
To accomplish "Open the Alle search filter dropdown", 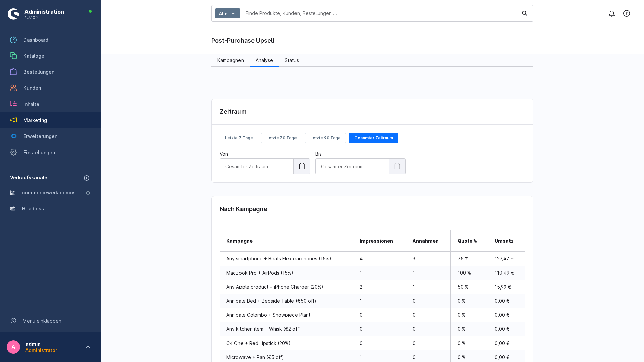I will [228, 13].
